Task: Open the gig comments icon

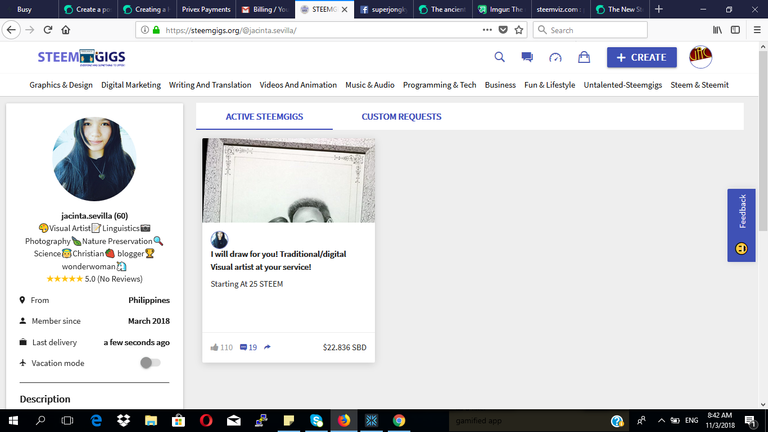Action: coord(243,347)
